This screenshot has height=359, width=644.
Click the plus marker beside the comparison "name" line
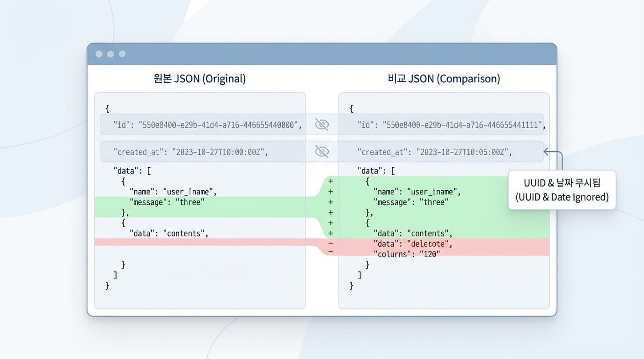click(330, 192)
